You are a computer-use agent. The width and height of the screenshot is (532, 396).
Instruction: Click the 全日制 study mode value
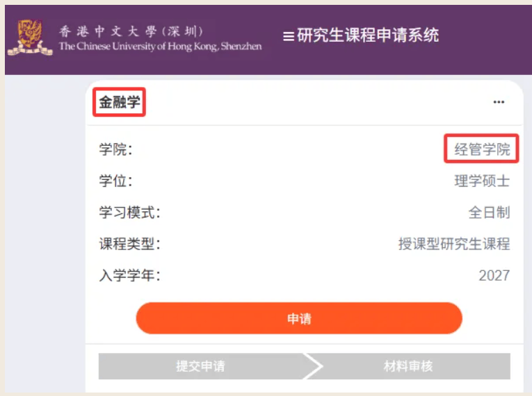pyautogui.click(x=490, y=213)
